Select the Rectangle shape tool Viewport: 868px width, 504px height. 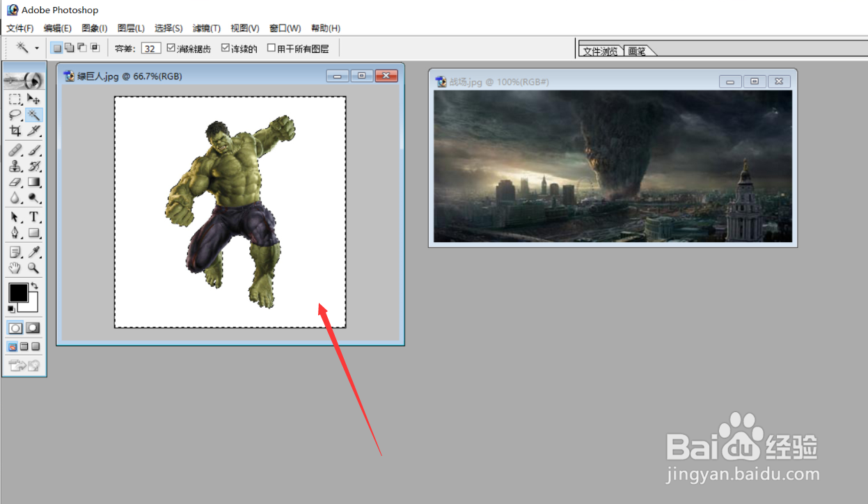(33, 233)
